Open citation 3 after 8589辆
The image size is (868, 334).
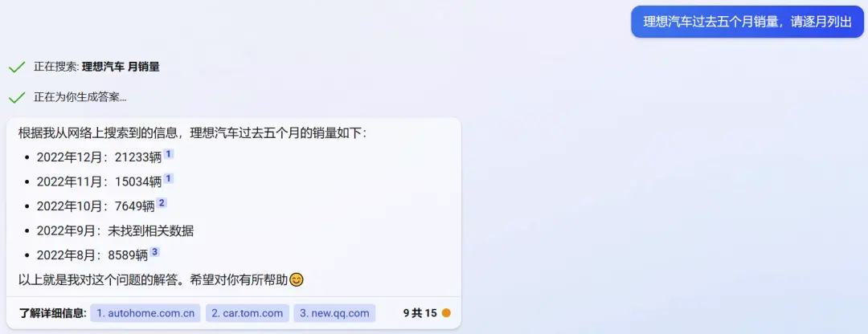point(154,251)
